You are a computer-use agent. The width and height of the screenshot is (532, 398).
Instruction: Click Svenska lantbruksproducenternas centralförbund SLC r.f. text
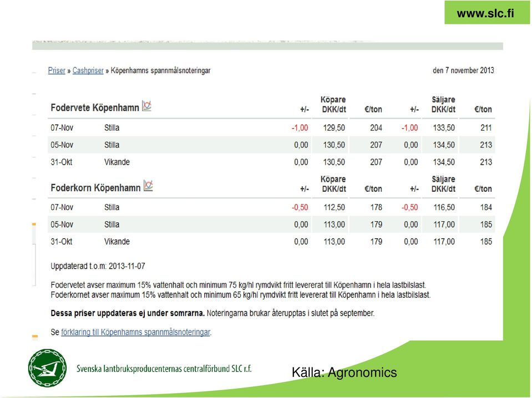[x=164, y=369]
